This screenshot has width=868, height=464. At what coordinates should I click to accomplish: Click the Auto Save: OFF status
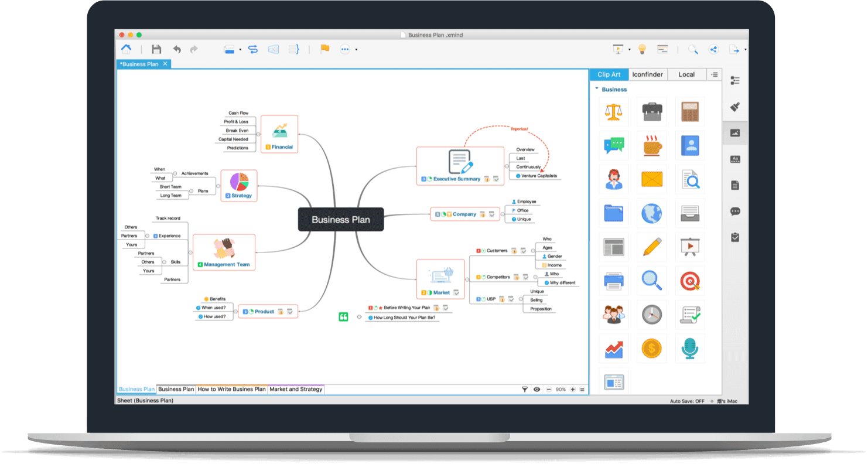(x=687, y=401)
